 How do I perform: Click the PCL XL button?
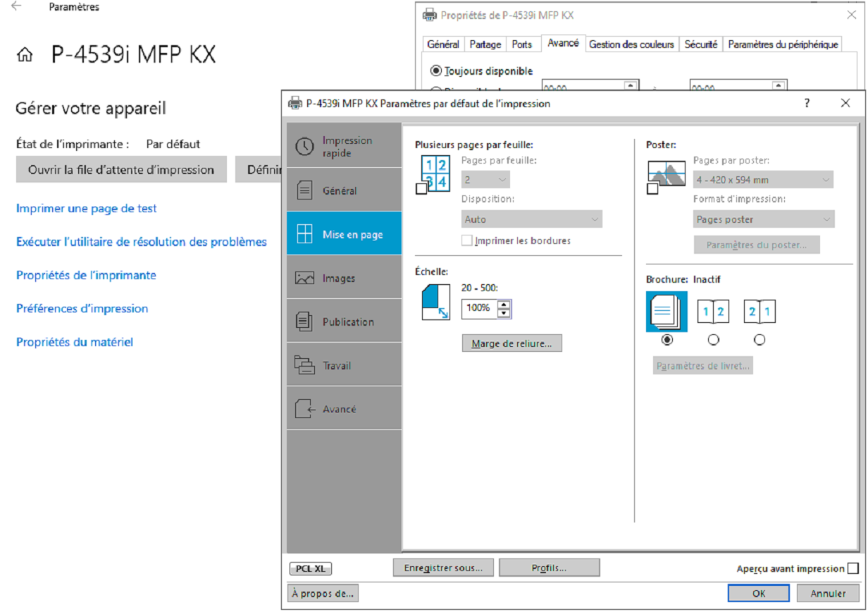[x=311, y=569]
